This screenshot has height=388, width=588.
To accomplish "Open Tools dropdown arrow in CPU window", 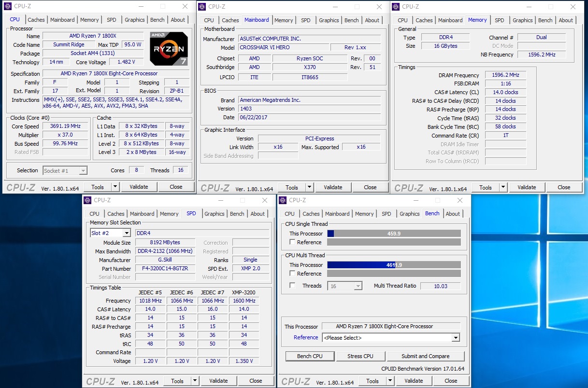I will click(115, 187).
